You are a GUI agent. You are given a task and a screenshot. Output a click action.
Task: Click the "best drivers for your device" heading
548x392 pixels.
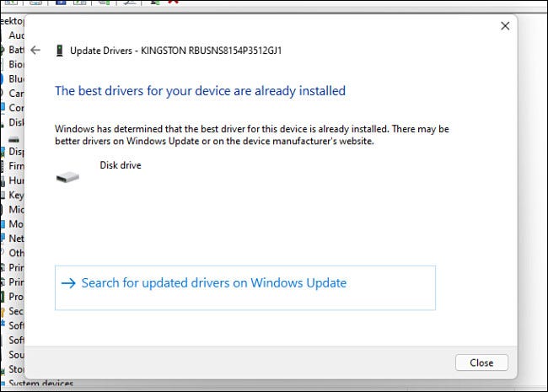201,91
